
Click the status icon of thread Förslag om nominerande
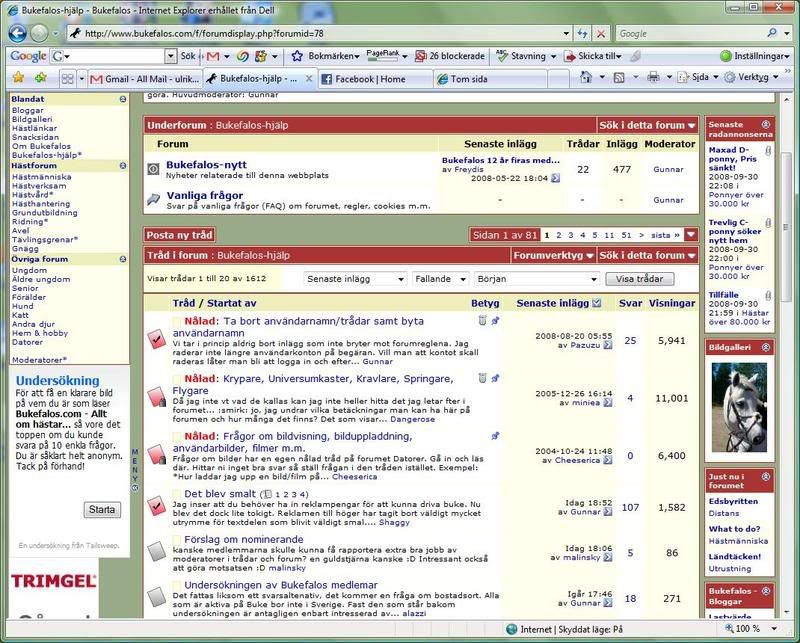(x=157, y=551)
